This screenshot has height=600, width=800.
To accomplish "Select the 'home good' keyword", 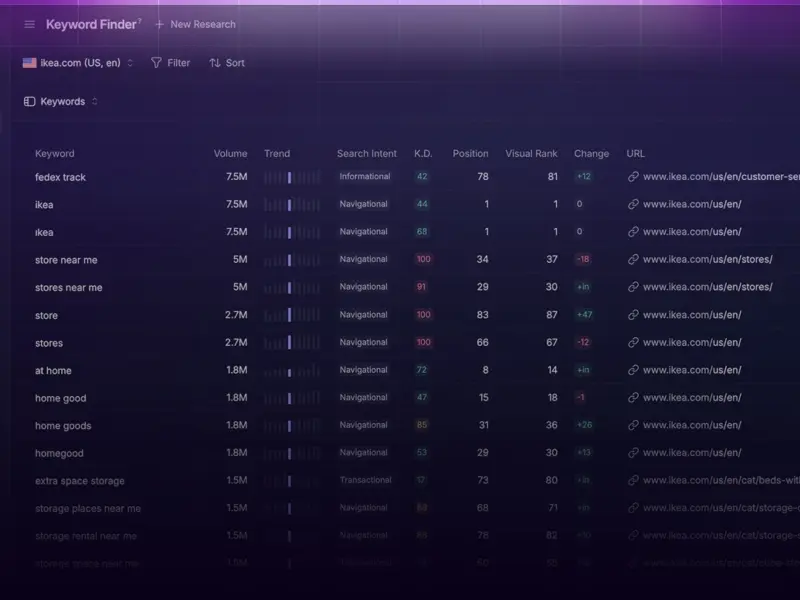I will click(x=60, y=398).
